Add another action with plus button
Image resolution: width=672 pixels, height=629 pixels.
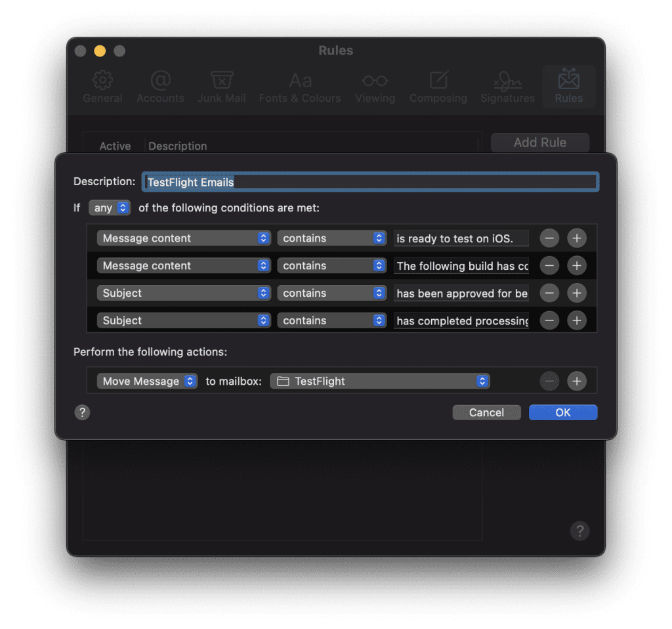tap(577, 381)
